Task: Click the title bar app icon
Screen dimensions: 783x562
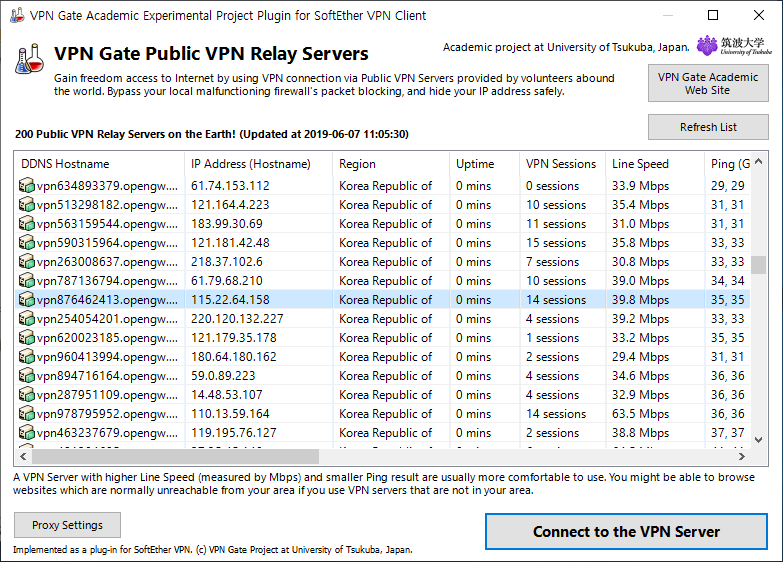Action: pos(17,15)
